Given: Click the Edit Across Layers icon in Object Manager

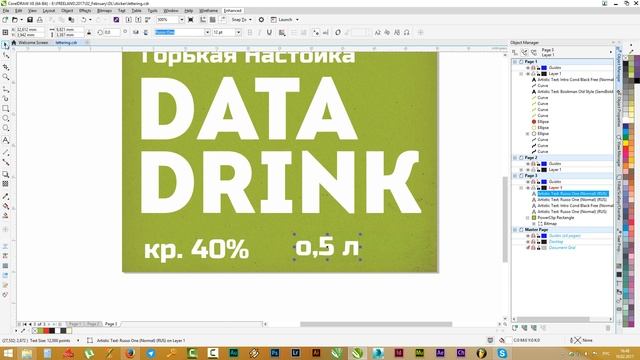Looking at the screenshot, I should 524,52.
